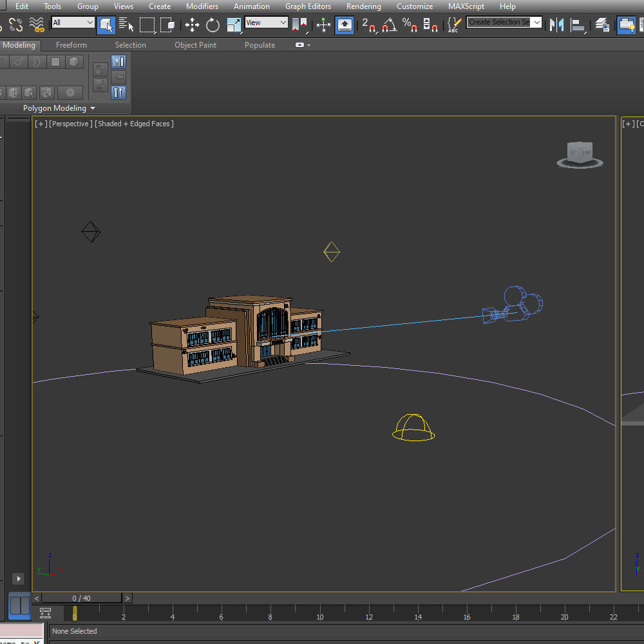
Task: Choose the Rectangular Selection Region icon
Action: pyautogui.click(x=147, y=24)
